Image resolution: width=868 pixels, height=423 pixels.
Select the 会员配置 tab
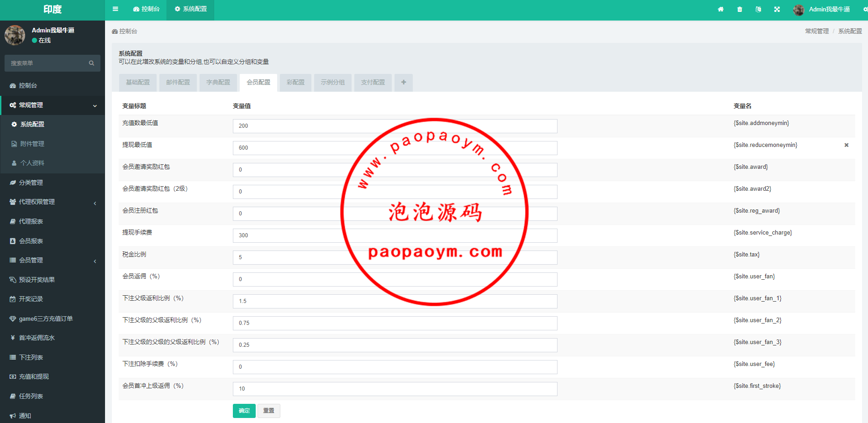pyautogui.click(x=258, y=83)
